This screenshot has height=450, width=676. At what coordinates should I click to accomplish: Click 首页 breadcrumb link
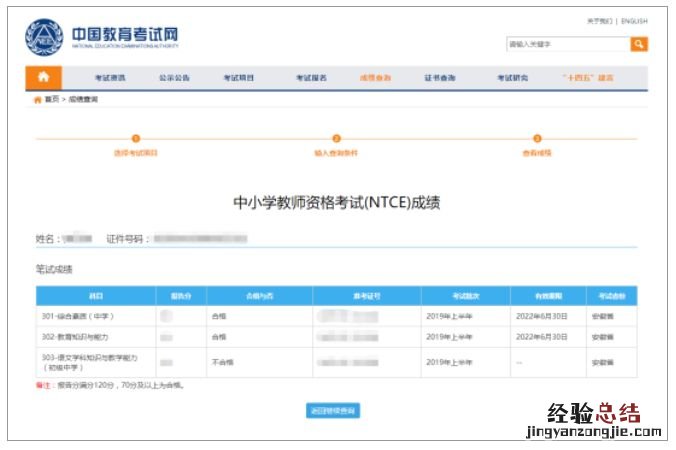(x=52, y=99)
